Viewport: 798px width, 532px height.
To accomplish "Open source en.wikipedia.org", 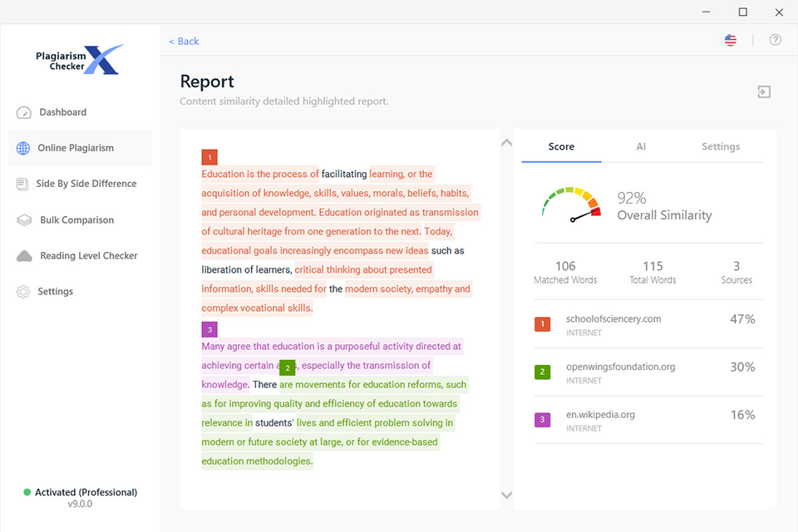I will coord(600,415).
